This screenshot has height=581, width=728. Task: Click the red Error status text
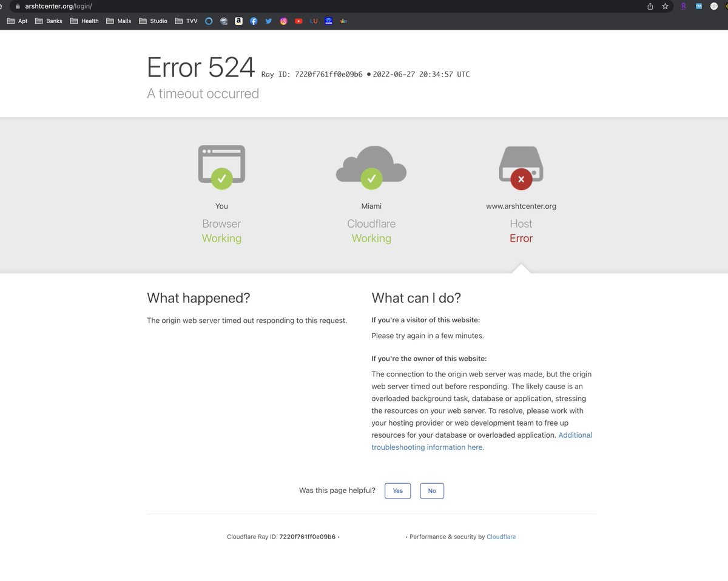(x=521, y=239)
